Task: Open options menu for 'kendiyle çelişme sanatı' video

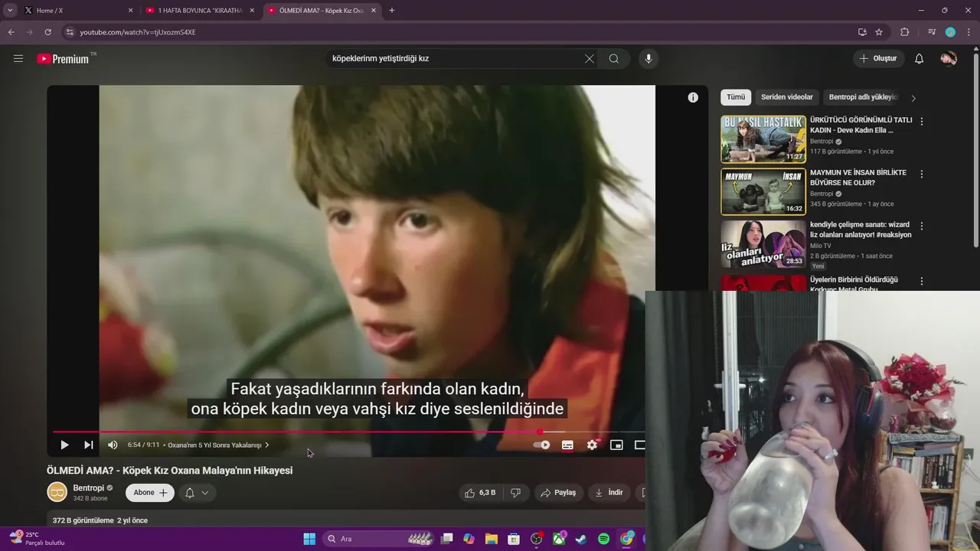Action: 921,227
